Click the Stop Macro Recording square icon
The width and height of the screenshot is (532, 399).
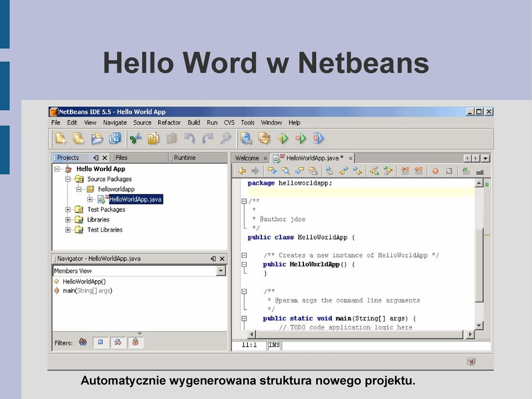449,171
